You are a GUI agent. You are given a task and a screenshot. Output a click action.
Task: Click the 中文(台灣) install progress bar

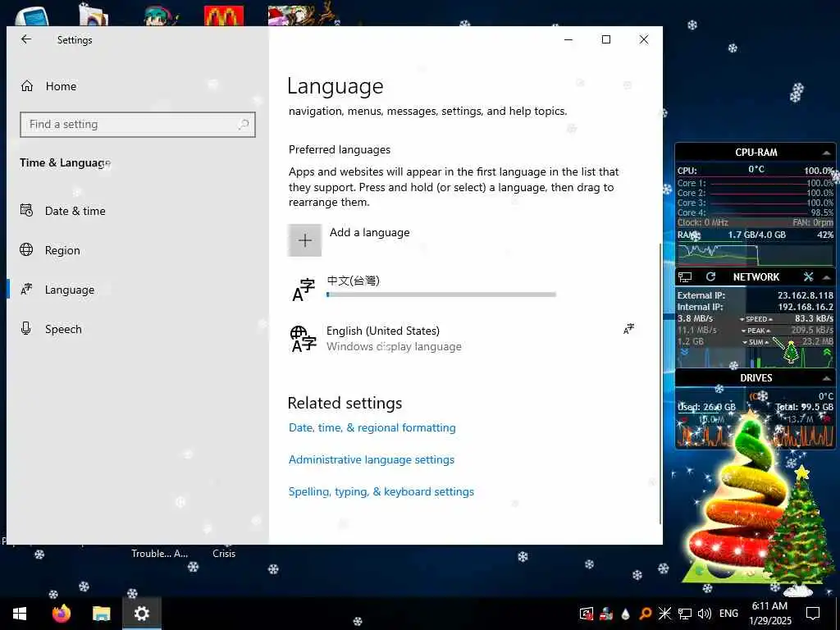(441, 294)
